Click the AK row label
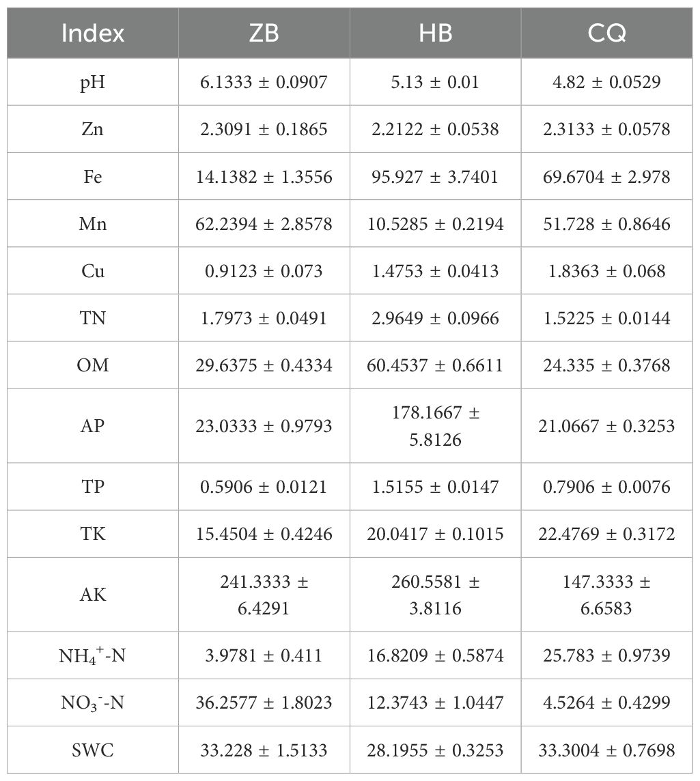 click(93, 595)
